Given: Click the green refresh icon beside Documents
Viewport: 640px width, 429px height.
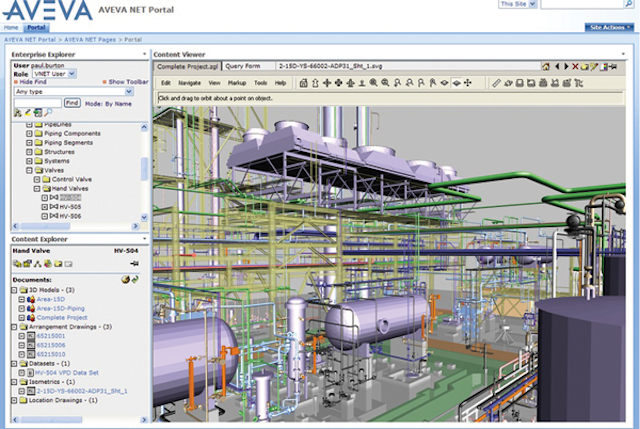Looking at the screenshot, I should 135,279.
